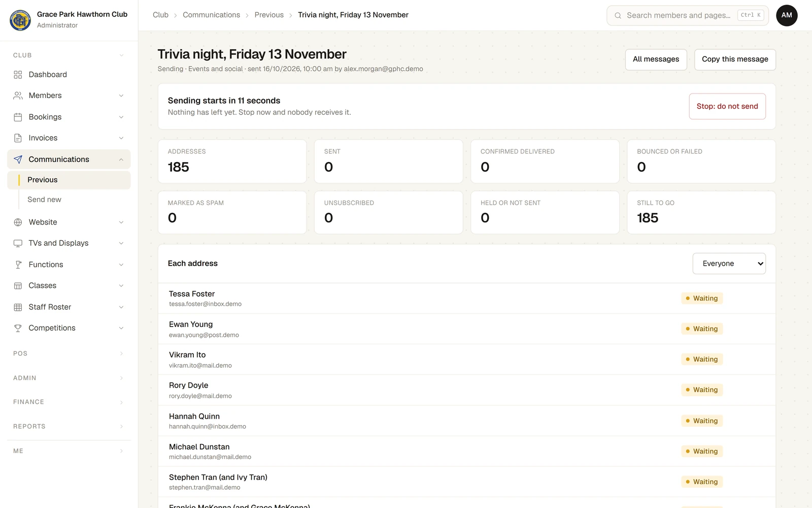Image resolution: width=812 pixels, height=508 pixels.
Task: Click the All messages button
Action: coord(656,59)
